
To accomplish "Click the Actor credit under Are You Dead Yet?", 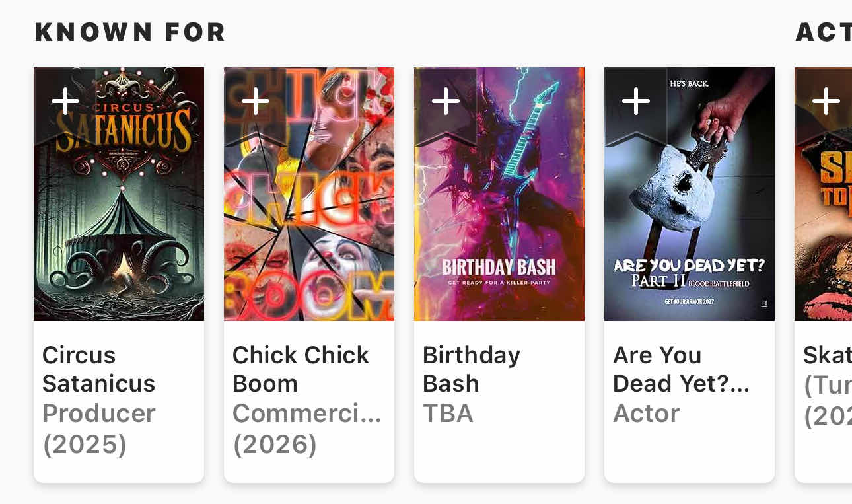I will point(646,414).
